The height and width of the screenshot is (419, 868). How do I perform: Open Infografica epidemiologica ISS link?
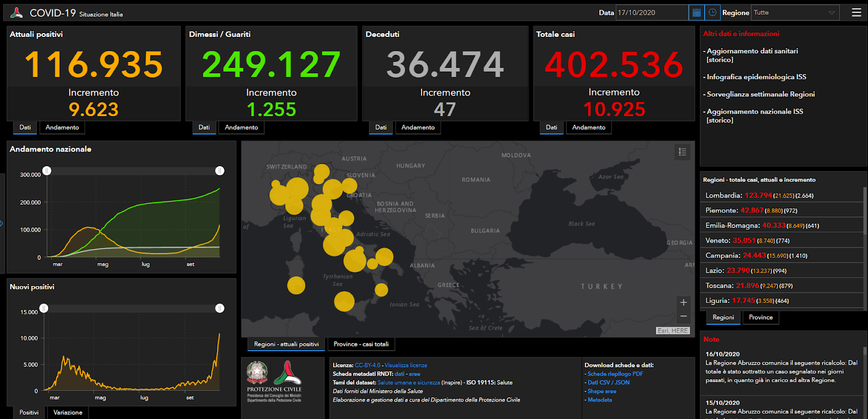756,77
